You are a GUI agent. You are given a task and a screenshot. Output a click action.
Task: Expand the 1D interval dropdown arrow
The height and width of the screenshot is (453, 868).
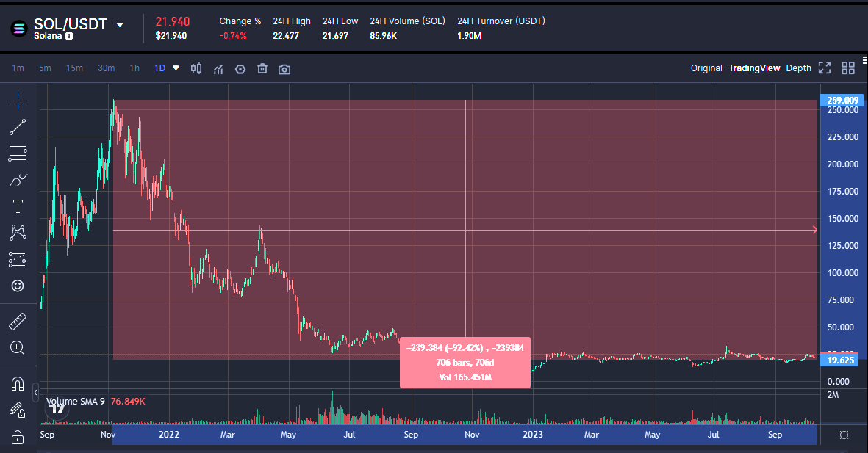(x=176, y=68)
